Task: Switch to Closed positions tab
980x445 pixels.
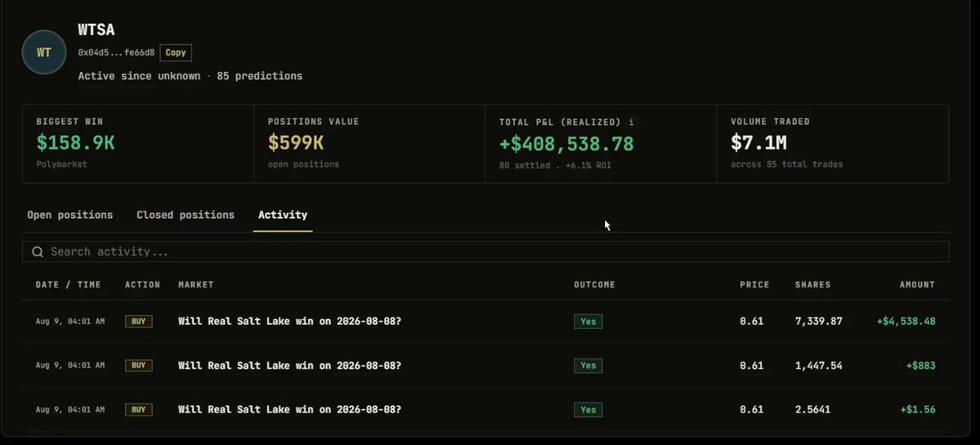Action: tap(186, 215)
